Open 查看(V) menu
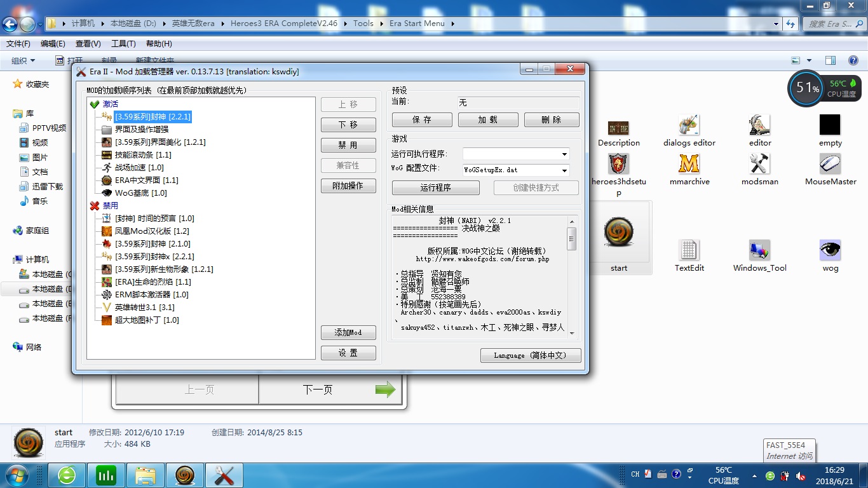Image resolution: width=868 pixels, height=488 pixels. coord(88,44)
